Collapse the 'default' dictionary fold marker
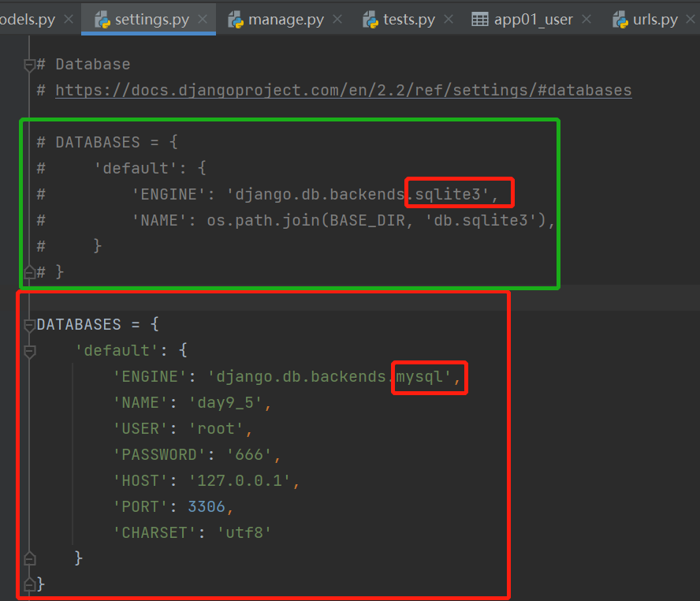Screen dimensions: 700x601 coord(29,351)
